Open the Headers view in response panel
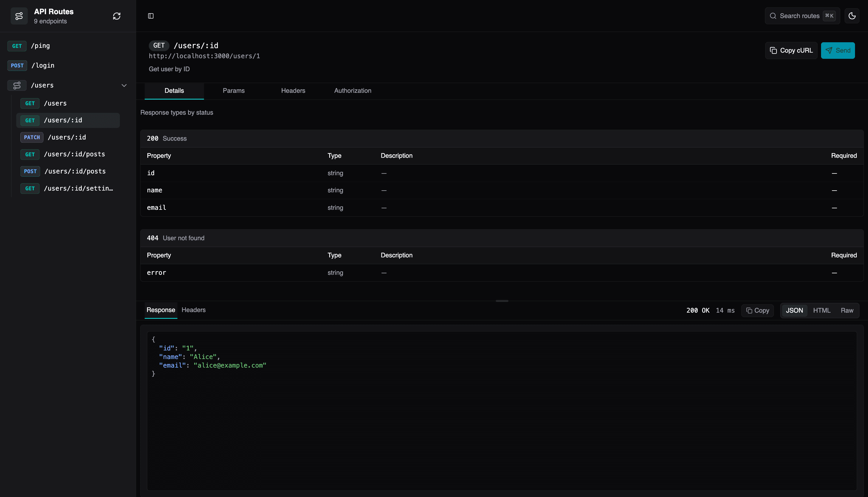The height and width of the screenshot is (497, 868). [194, 310]
